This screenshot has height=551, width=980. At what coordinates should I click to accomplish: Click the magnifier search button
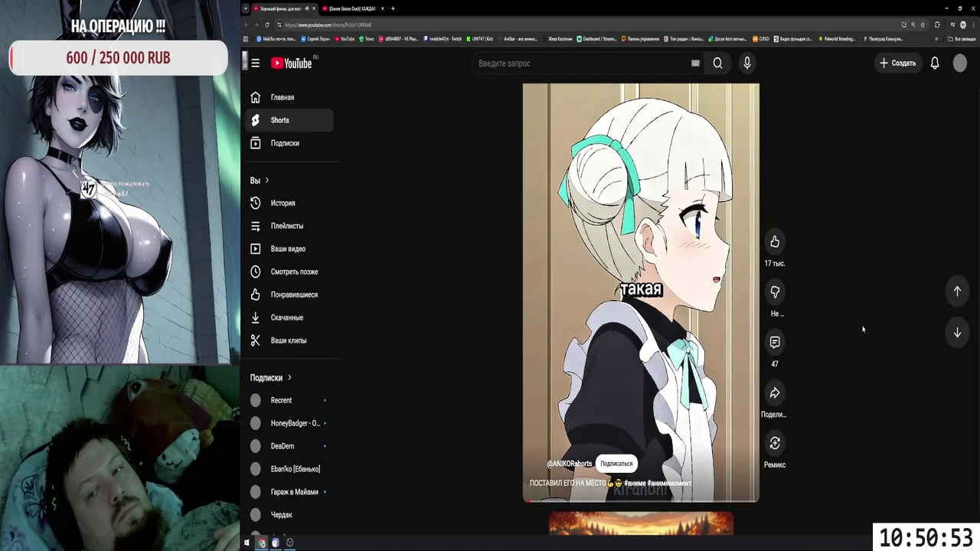pyautogui.click(x=717, y=64)
